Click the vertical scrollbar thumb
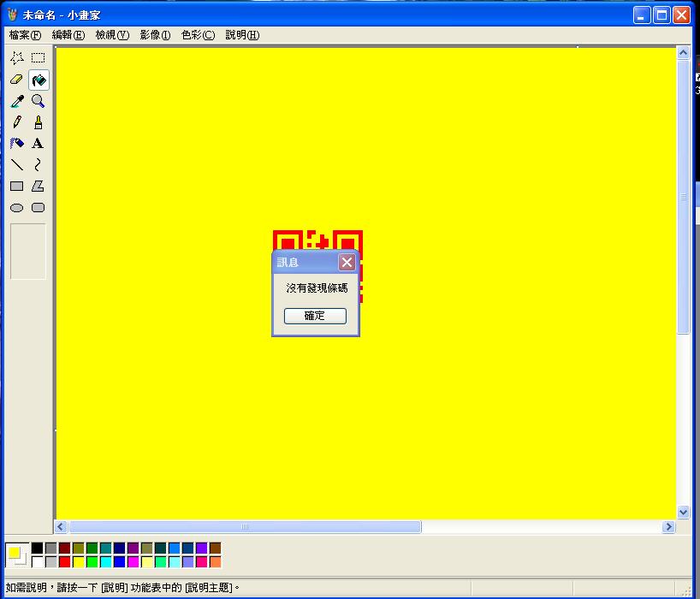The height and width of the screenshot is (599, 700). click(683, 198)
